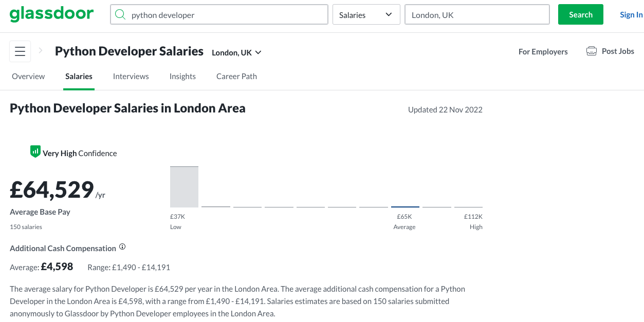This screenshot has height=322, width=644.
Task: Open Additional Cash Compensation info icon
Action: [122, 247]
